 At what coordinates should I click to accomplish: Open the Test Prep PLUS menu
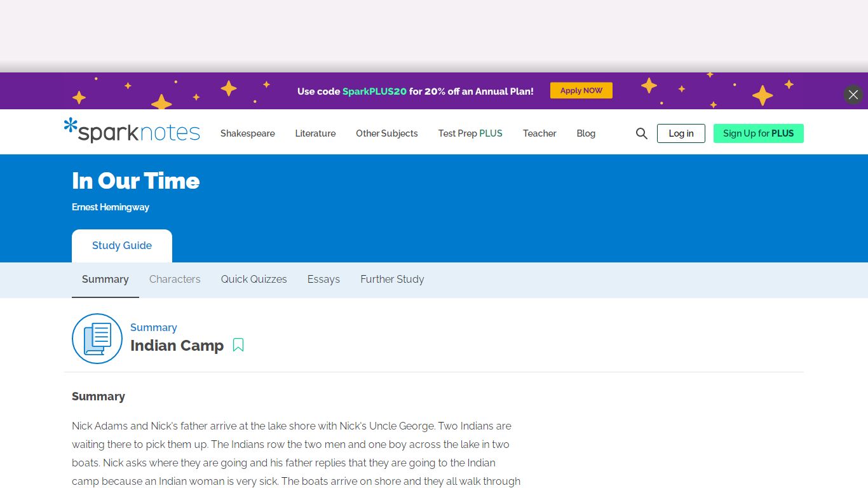coord(470,133)
